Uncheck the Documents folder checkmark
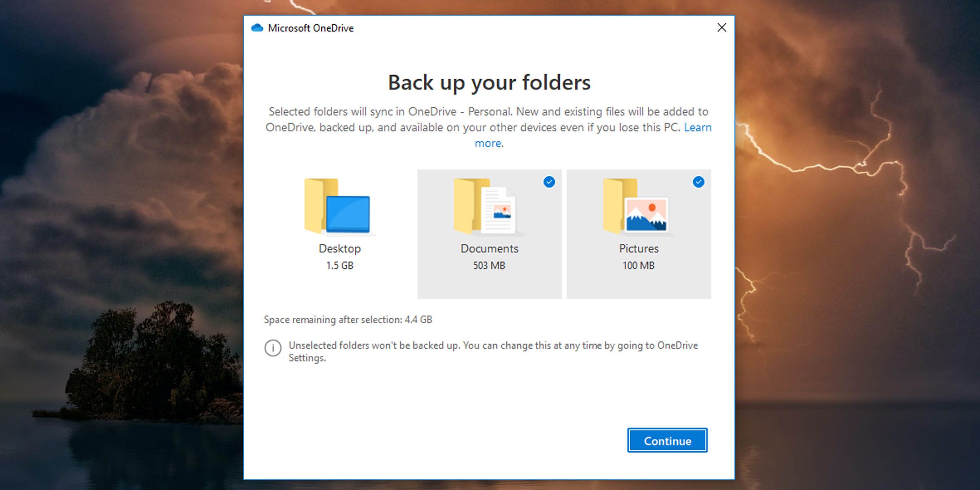The height and width of the screenshot is (490, 980). tap(549, 183)
